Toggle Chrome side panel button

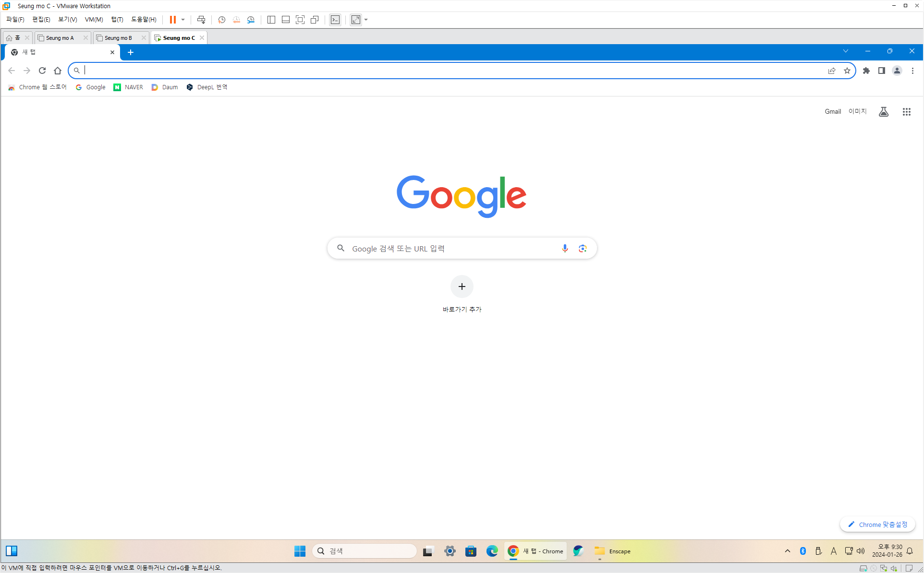[x=881, y=71]
